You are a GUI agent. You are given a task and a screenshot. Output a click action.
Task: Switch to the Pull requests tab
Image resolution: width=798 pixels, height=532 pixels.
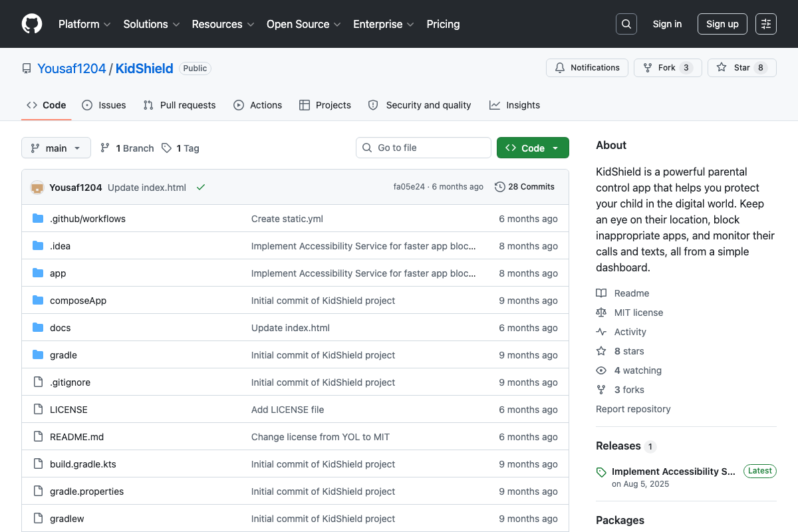[x=180, y=105]
